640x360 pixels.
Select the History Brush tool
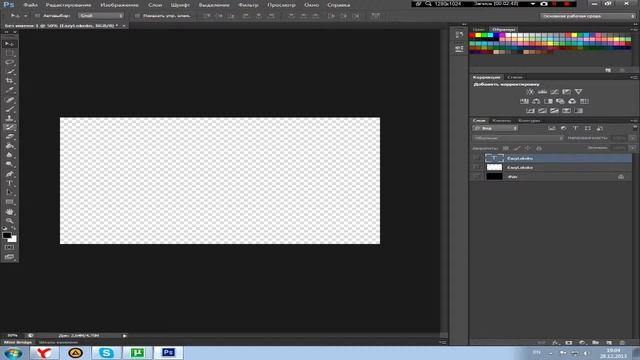point(9,127)
